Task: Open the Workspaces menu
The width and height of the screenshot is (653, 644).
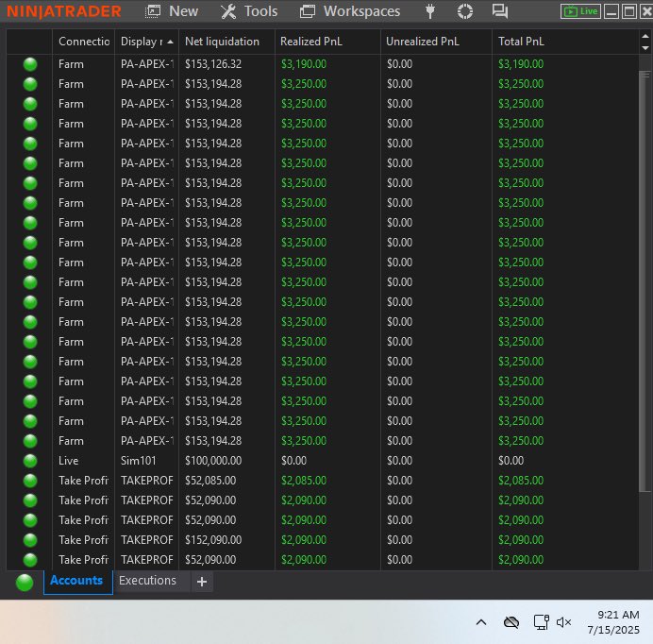Action: [x=350, y=11]
